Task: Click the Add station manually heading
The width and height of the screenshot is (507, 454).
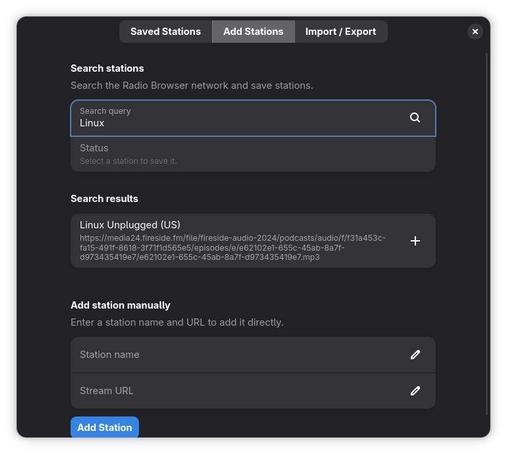Action: [120, 305]
